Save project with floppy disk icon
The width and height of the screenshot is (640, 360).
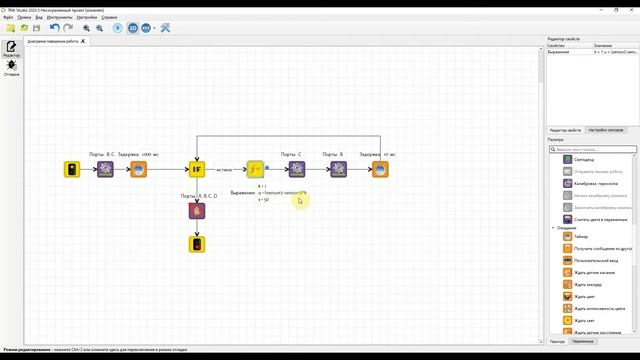(37, 28)
